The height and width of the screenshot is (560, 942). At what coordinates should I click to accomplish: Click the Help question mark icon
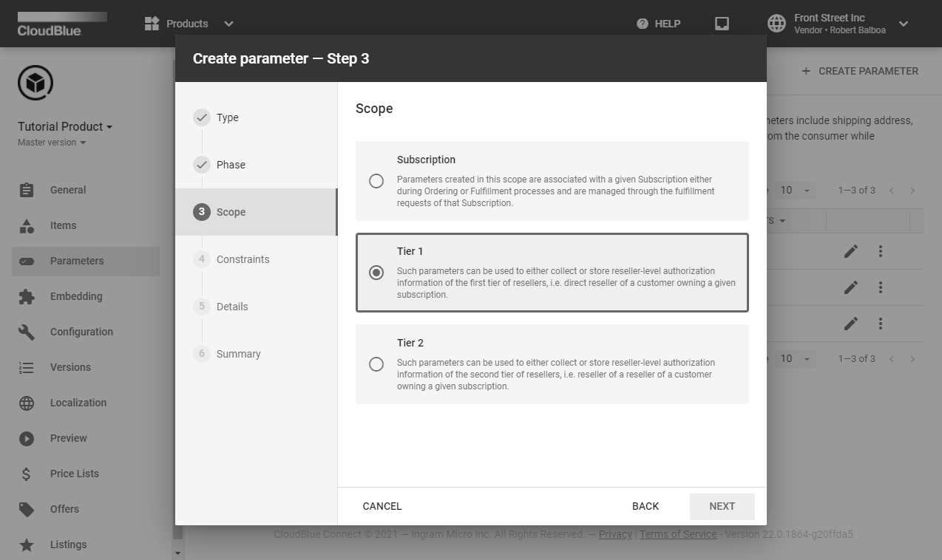click(x=642, y=24)
